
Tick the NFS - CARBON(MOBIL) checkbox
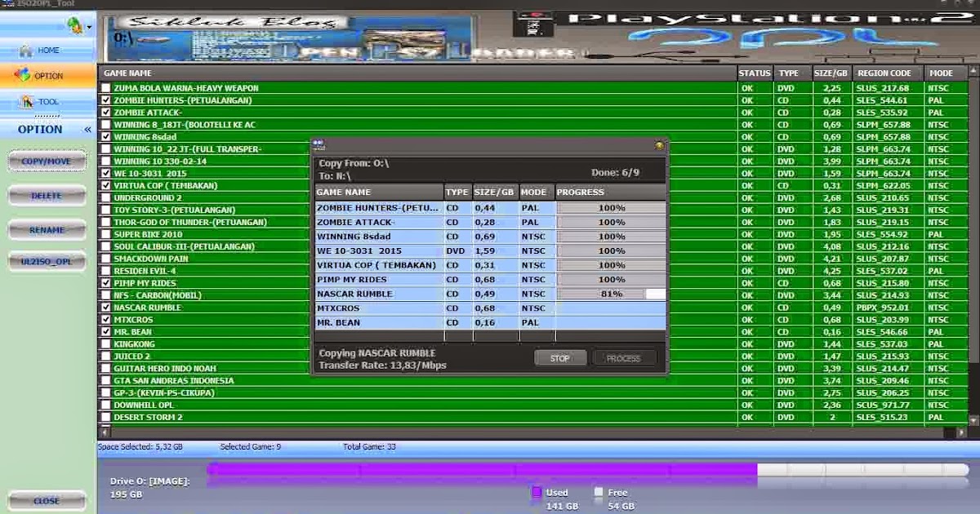pos(106,295)
